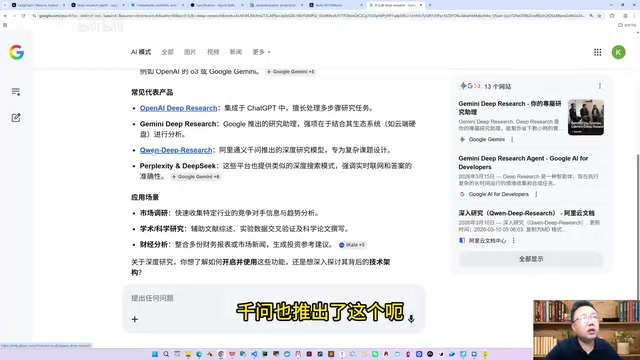Open the Qwen-Deep-Research link
640x360 pixels.
176,150
